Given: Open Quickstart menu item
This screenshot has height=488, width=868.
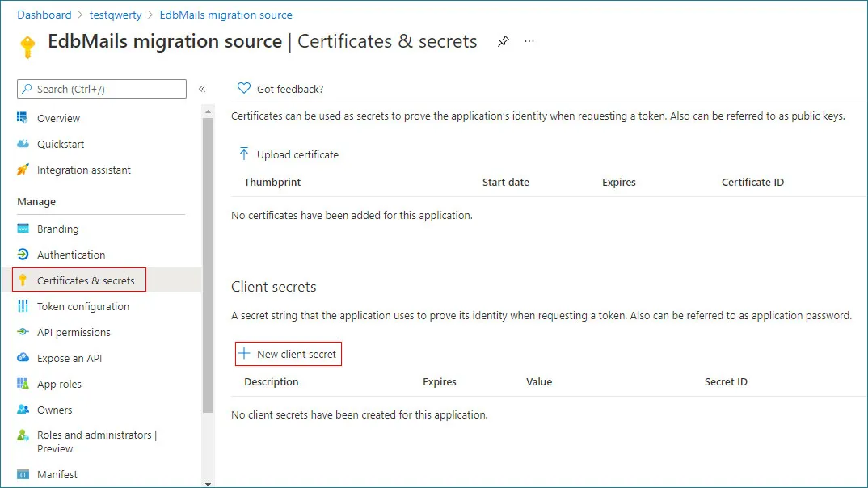Looking at the screenshot, I should 61,144.
